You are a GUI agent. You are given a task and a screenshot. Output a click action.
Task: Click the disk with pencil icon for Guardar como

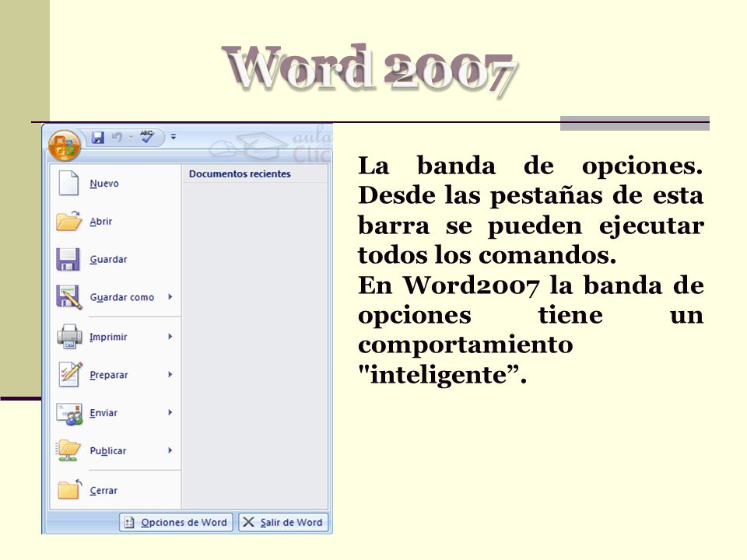[69, 297]
